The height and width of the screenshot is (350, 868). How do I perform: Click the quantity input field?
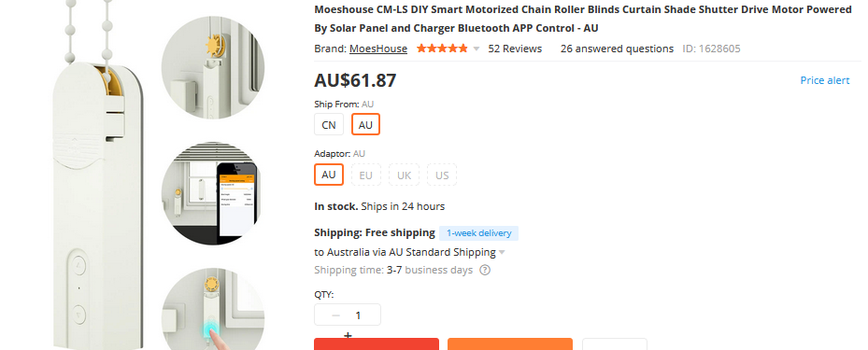(x=358, y=315)
